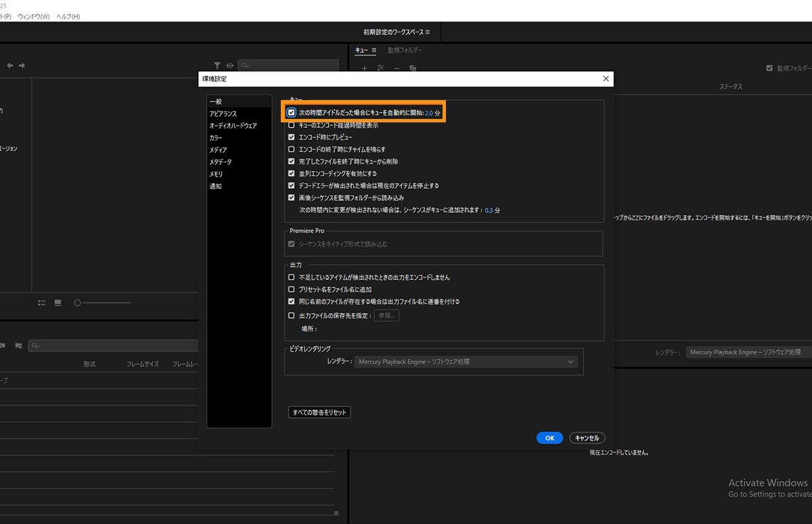Close the 環境設定 dialog with X
This screenshot has width=812, height=524.
606,79
